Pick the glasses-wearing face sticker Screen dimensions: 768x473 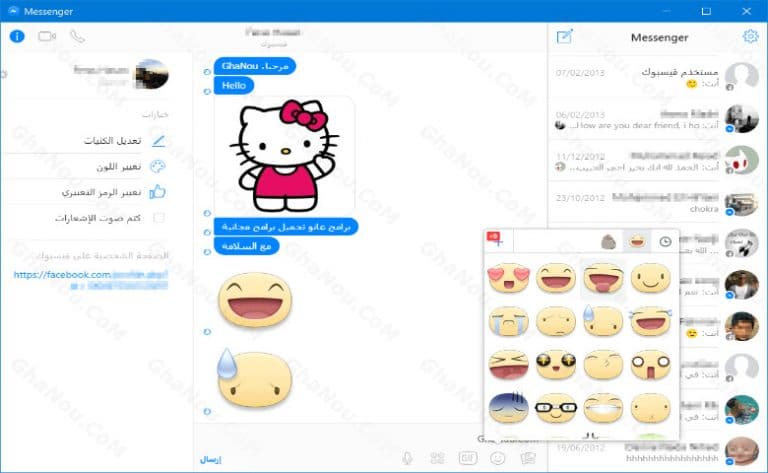[555, 407]
